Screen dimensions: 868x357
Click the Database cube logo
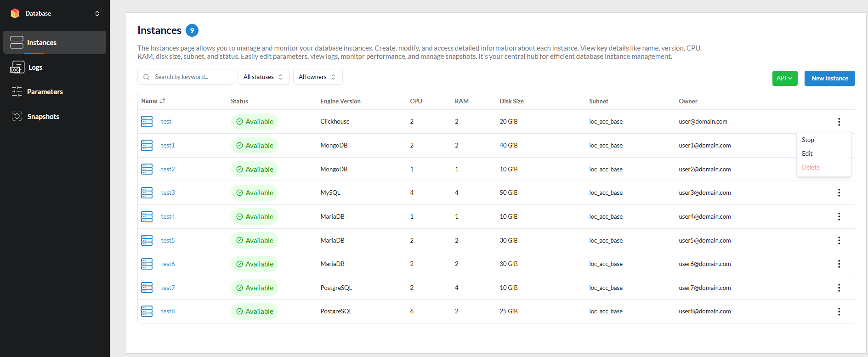pos(15,13)
